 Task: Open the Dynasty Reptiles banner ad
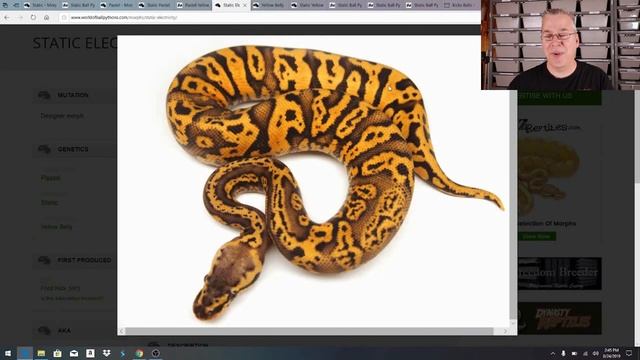click(560, 318)
